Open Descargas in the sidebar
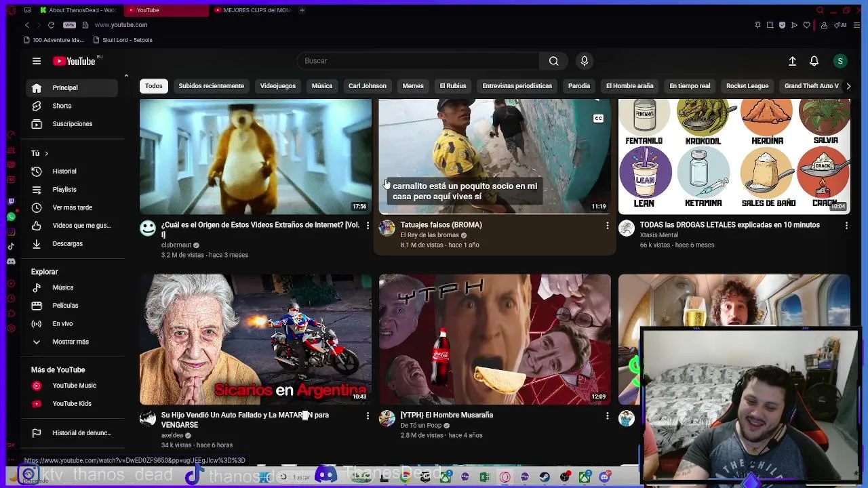868x488 pixels. [x=72, y=244]
